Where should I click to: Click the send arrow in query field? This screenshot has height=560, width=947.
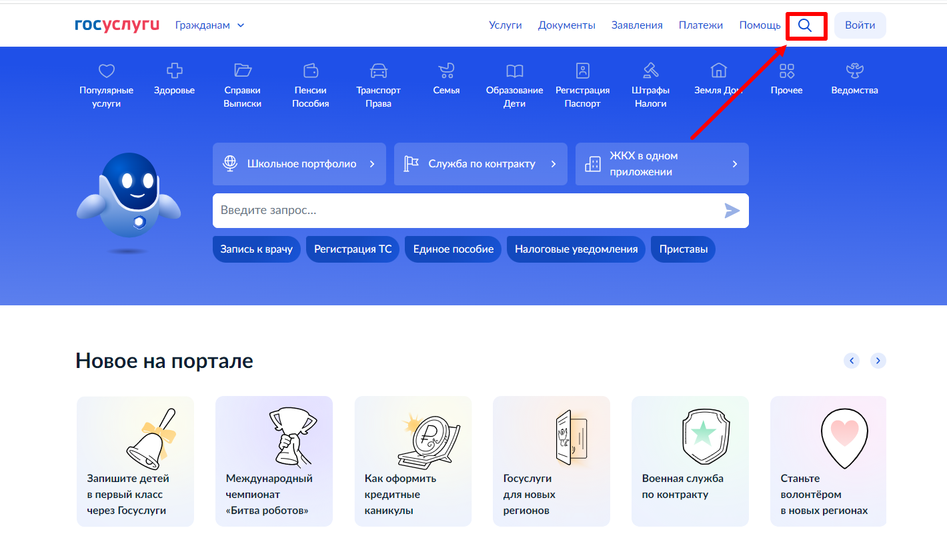point(732,211)
